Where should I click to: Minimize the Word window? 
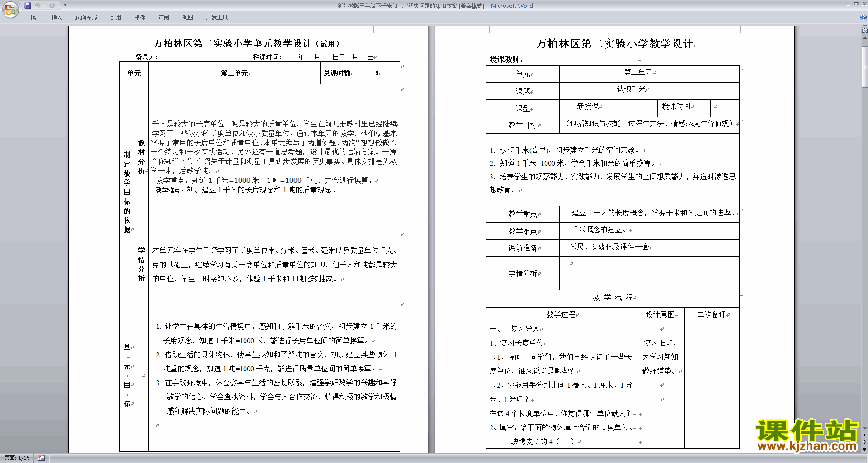click(848, 4)
